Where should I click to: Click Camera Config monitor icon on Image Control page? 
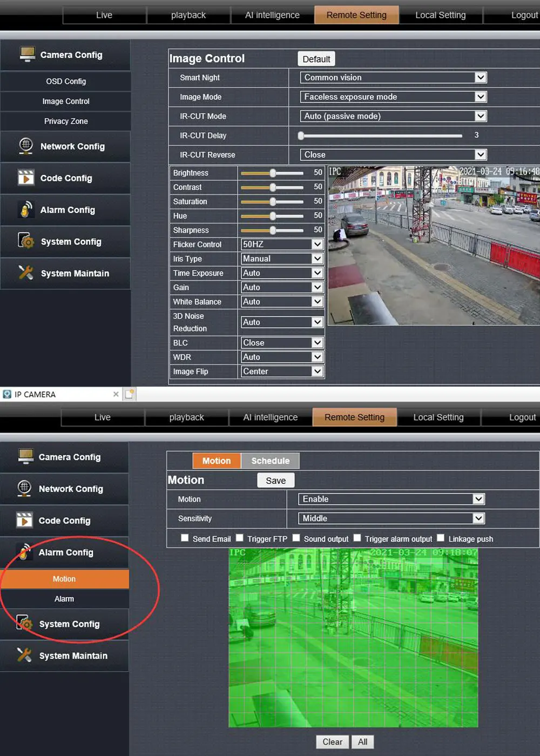point(27,54)
